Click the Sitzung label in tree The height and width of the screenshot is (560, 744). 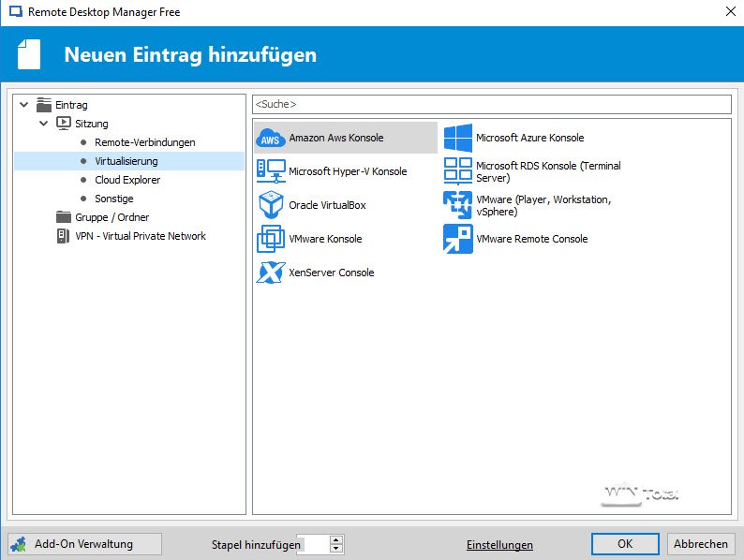click(x=92, y=124)
